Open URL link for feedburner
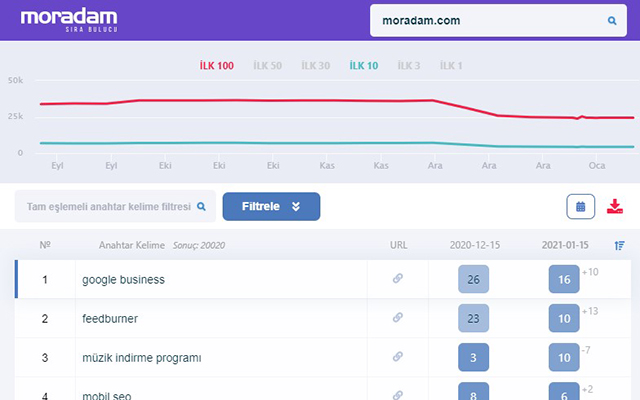 (398, 318)
